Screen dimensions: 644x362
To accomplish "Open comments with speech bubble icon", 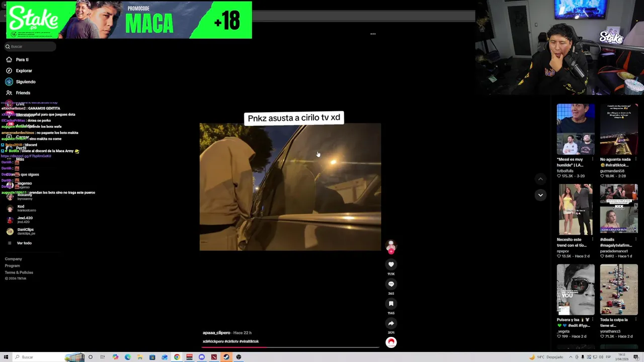I will point(391,284).
